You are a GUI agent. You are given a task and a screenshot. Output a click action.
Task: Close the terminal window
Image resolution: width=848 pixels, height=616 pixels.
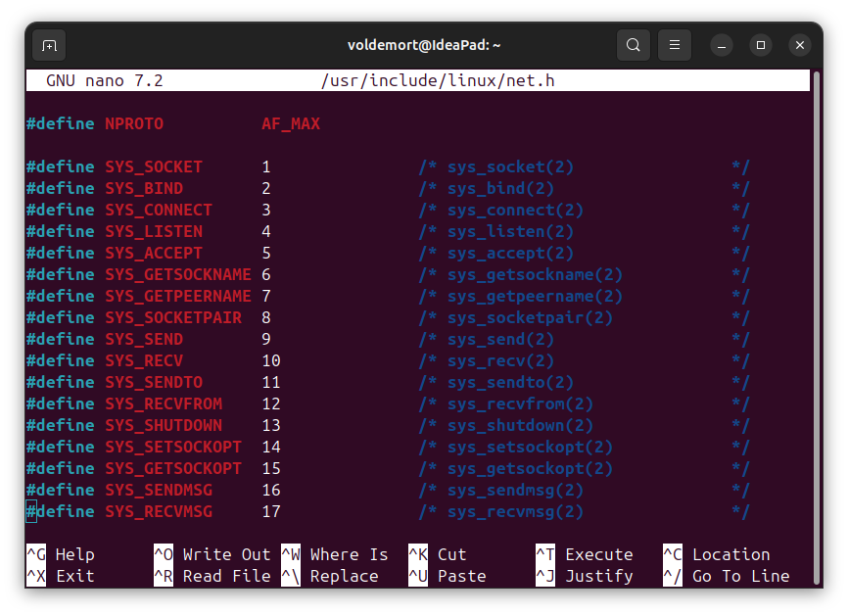coord(800,45)
